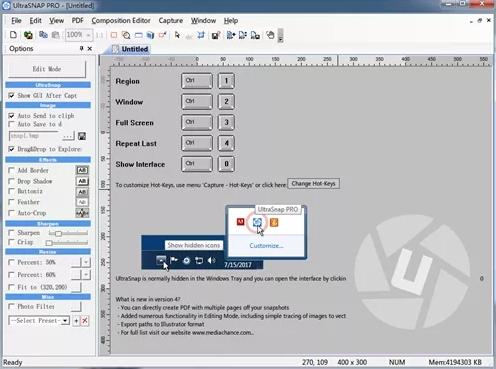Image resolution: width=496 pixels, height=369 pixels.
Task: Click the Change Hot-Keys button
Action: click(x=313, y=184)
